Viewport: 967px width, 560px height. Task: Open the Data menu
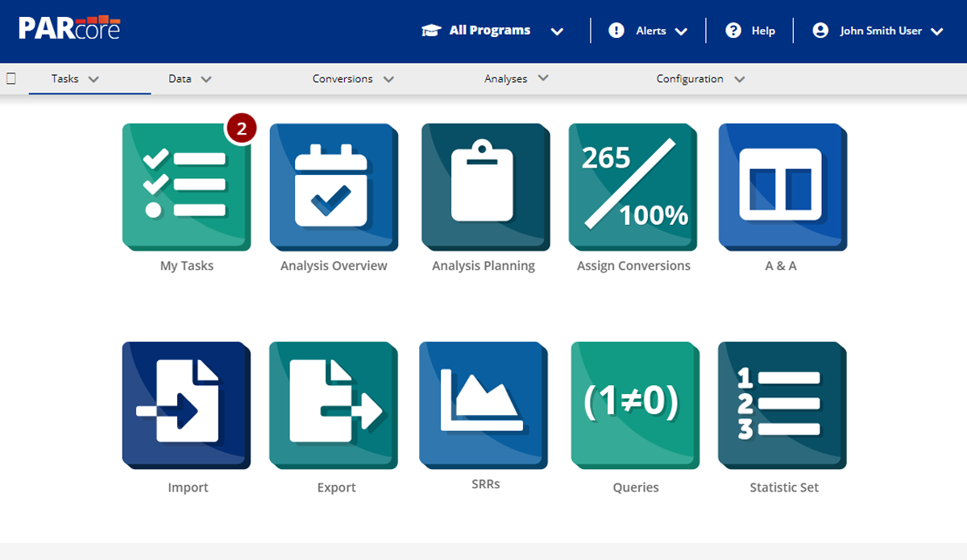click(x=189, y=79)
